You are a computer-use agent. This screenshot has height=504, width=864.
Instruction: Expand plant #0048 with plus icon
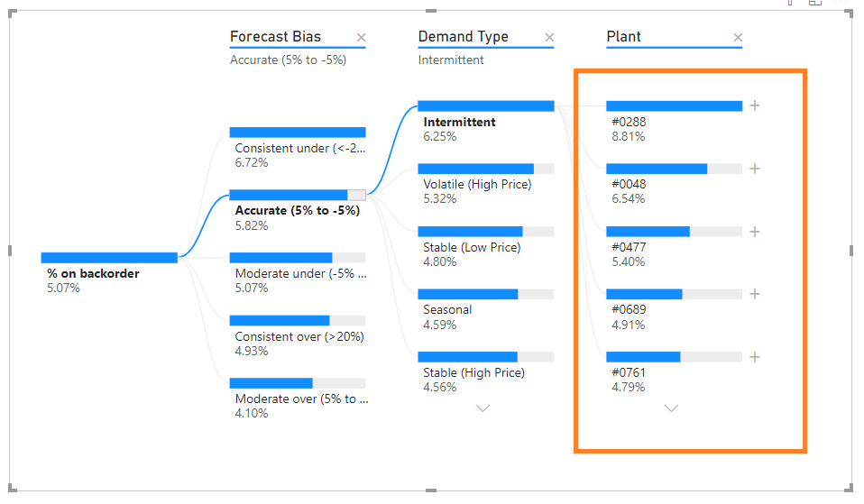coord(755,169)
